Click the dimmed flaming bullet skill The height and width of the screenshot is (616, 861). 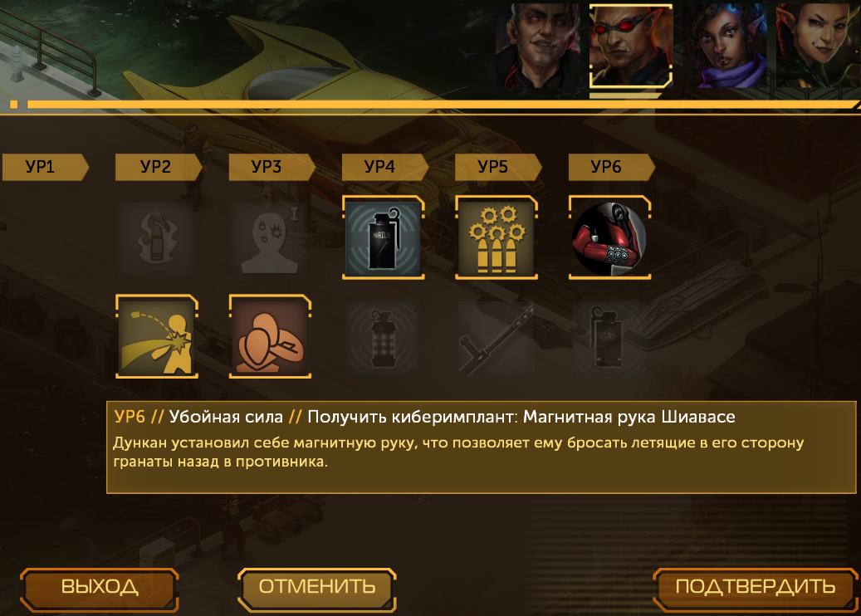[156, 237]
